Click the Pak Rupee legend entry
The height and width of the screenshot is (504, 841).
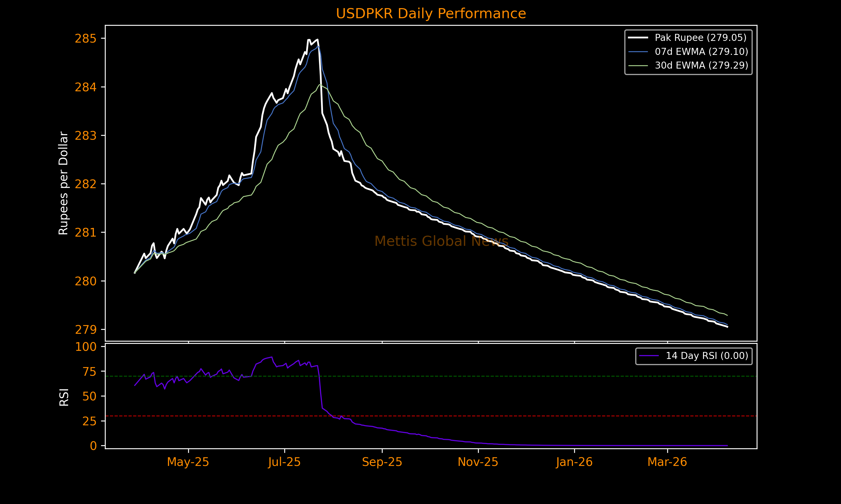point(700,38)
